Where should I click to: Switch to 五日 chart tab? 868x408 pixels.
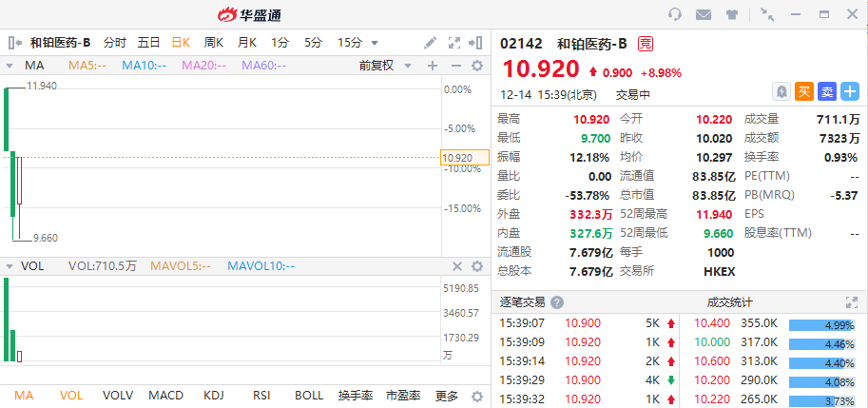click(x=149, y=43)
